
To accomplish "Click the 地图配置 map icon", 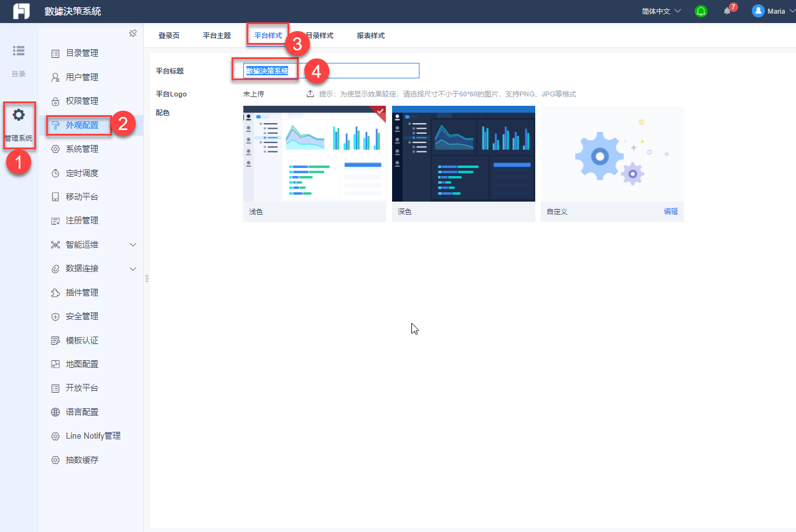I will 55,364.
